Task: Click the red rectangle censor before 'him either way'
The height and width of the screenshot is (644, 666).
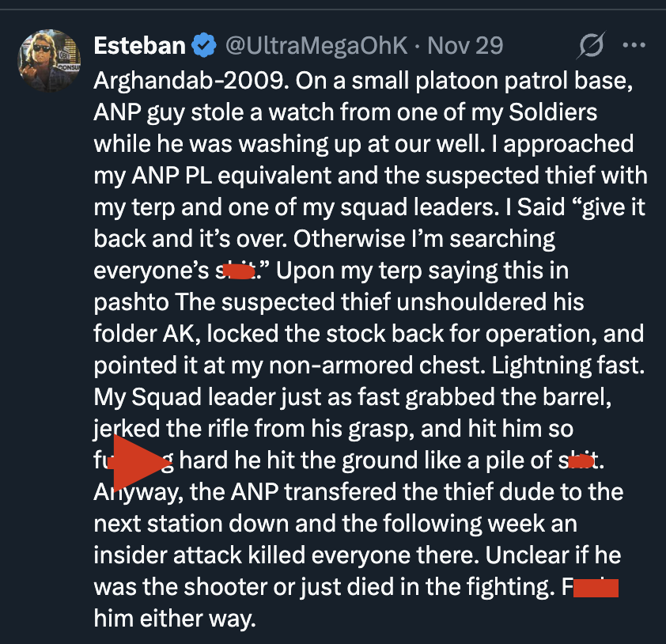Action: click(594, 589)
